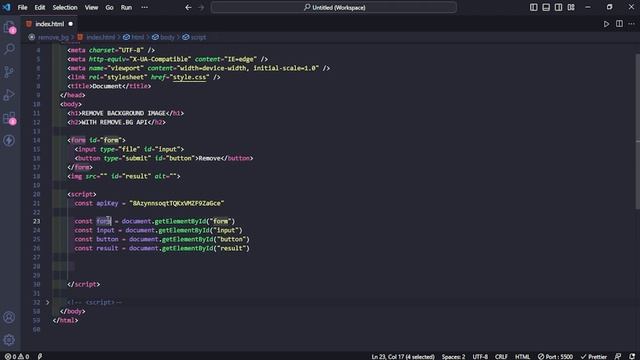Viewport: 640px width, 360px height.
Task: Open the CRLF end of line selector
Action: 501,356
